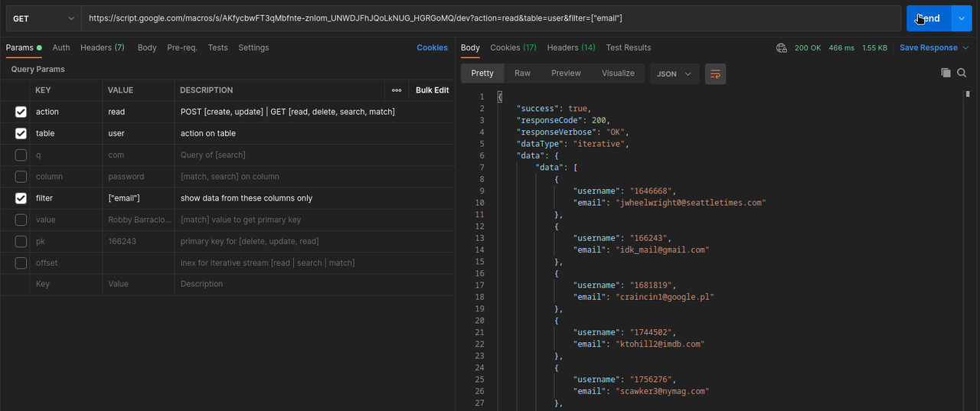Click the 'user' value cell
Viewport: 980px width, 411px height.
[139, 133]
